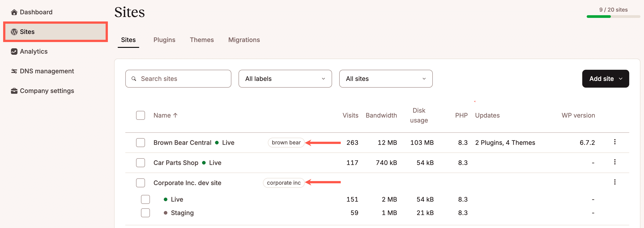Open updates link '2 Plugins, 4 Themes'
Image resolution: width=644 pixels, height=228 pixels.
[505, 142]
